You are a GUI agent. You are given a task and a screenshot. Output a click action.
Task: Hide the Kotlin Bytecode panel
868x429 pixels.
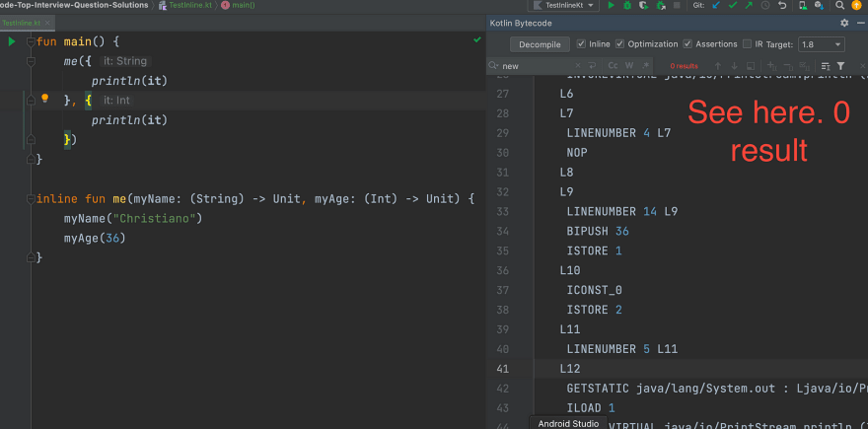861,23
